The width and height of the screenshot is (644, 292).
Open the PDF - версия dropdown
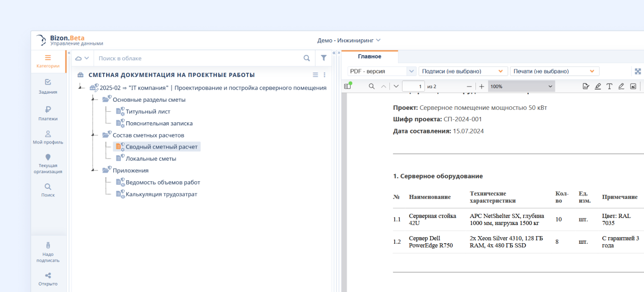coord(382,71)
